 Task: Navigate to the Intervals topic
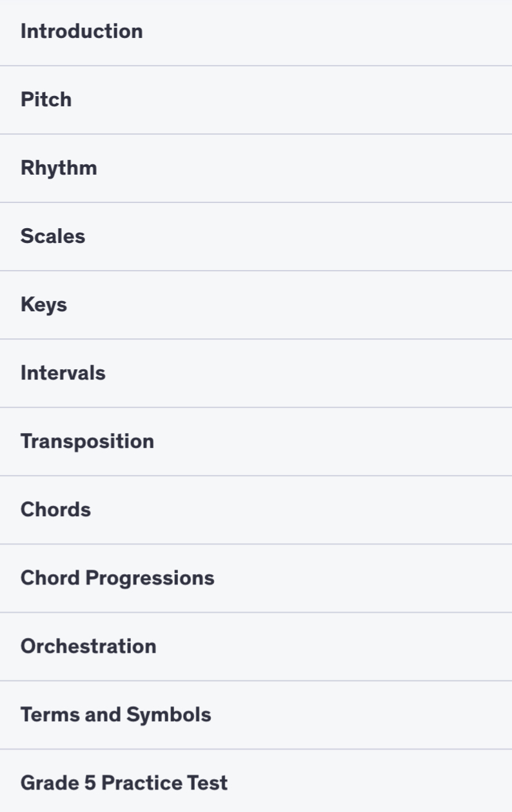63,373
